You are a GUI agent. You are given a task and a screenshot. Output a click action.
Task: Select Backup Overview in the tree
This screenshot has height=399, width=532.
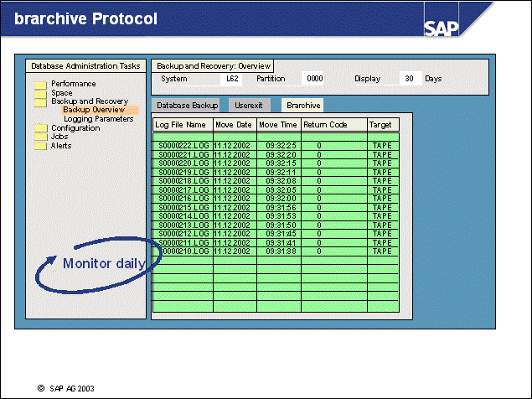tap(94, 110)
